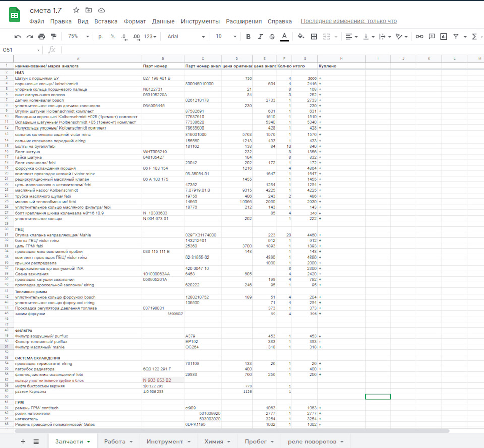Select column A header

pos(78,58)
